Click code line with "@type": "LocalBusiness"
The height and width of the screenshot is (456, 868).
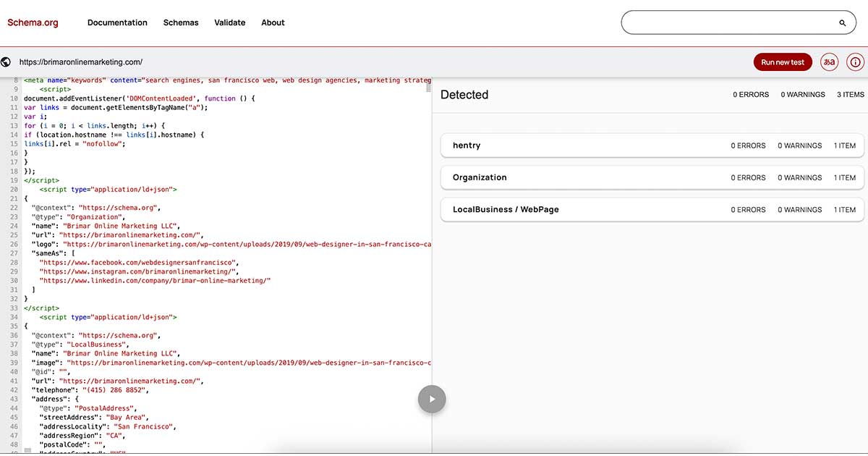pos(82,345)
